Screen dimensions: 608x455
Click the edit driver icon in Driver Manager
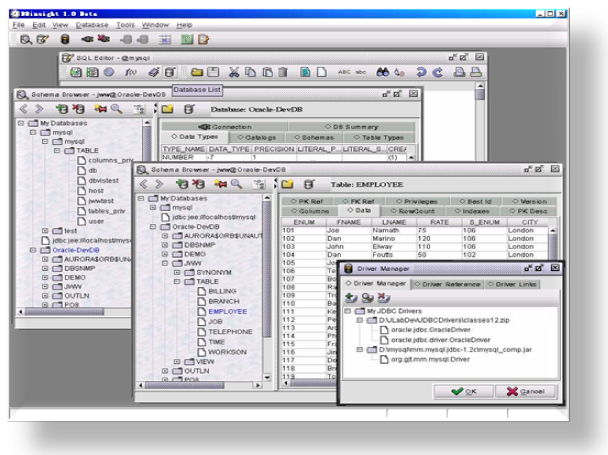(367, 298)
